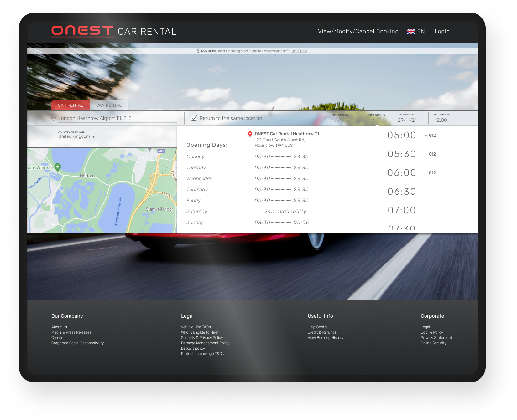The height and width of the screenshot is (420, 517).
Task: Click the Saturday 24h availability text
Action: click(x=285, y=212)
